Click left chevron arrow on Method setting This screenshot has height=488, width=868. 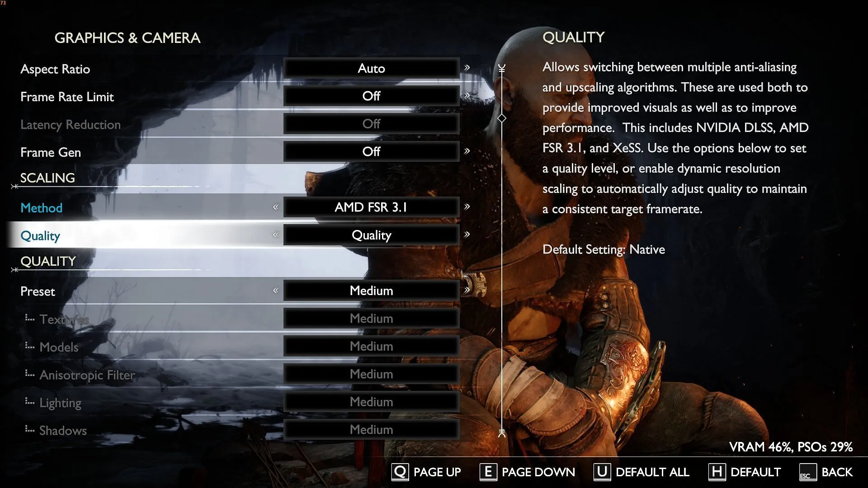click(275, 207)
